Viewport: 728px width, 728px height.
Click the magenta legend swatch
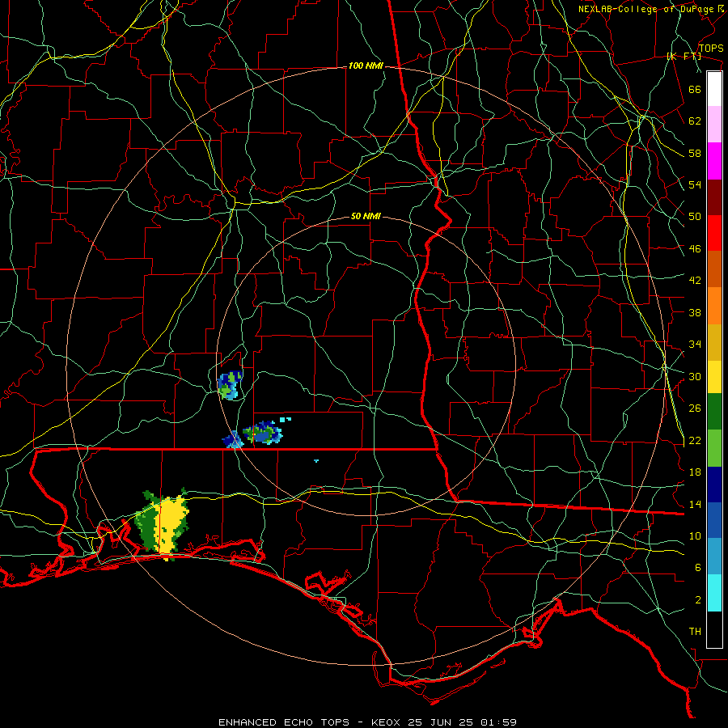(714, 161)
